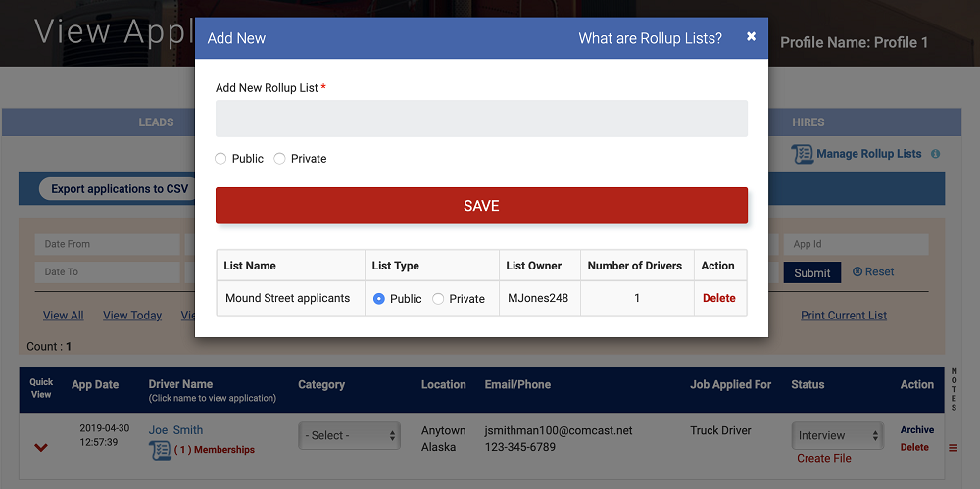Focus the Add New Rollup List field
Viewport: 980px width, 489px height.
(481, 119)
